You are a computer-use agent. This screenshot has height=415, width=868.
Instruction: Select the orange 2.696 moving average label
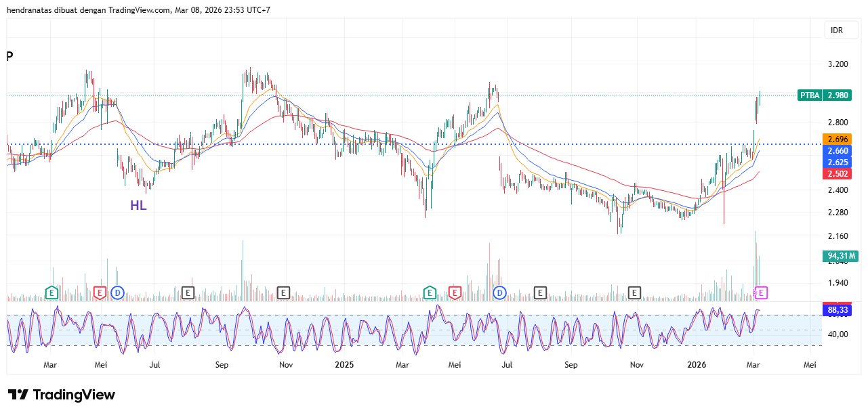pyautogui.click(x=837, y=139)
